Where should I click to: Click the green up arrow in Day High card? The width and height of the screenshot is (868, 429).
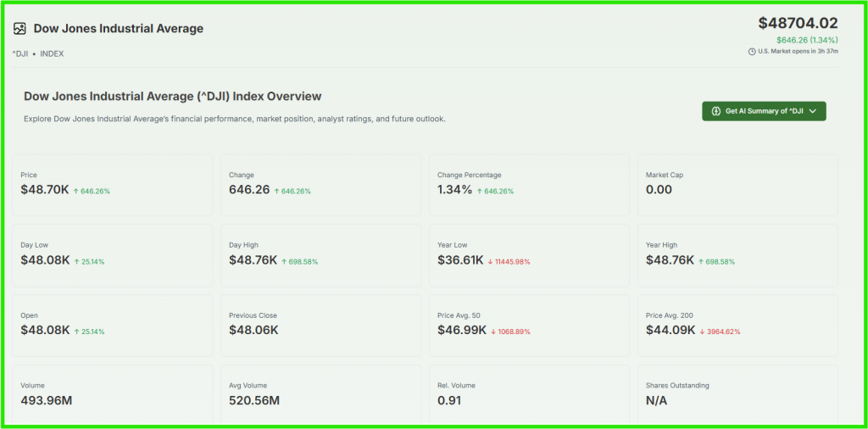285,262
